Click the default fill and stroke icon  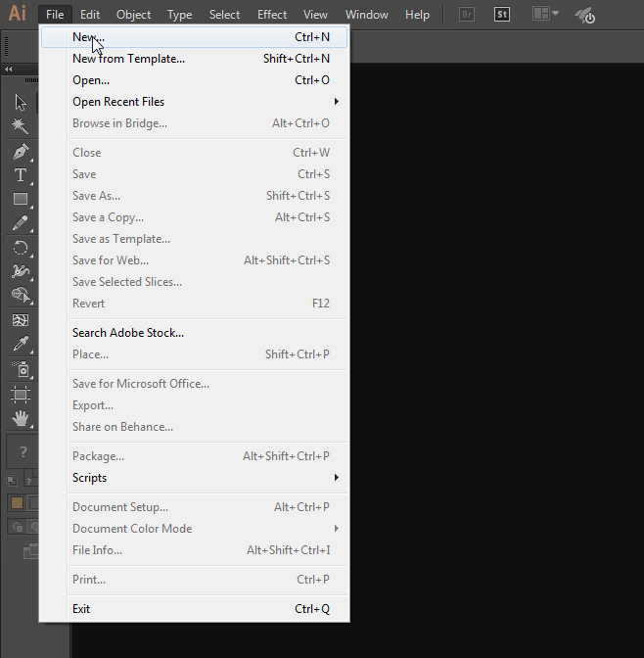pos(12,481)
